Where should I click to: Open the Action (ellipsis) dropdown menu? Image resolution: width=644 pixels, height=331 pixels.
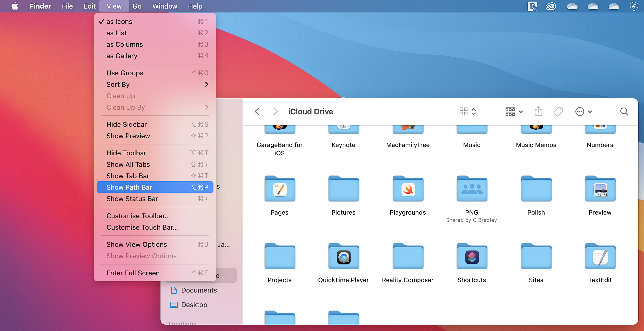584,112
